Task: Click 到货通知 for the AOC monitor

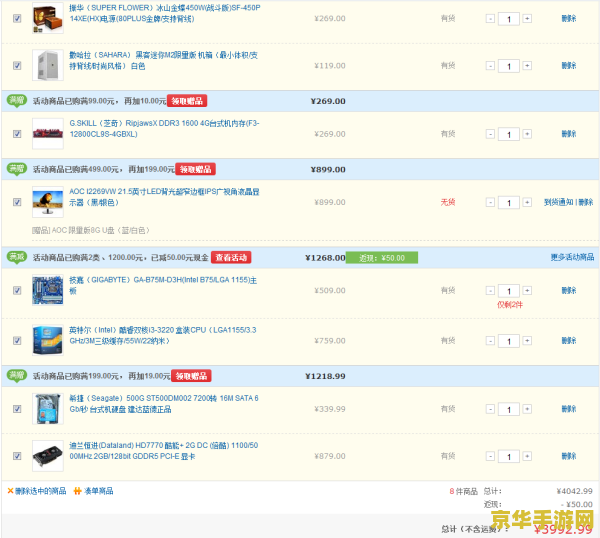Action: coord(558,202)
